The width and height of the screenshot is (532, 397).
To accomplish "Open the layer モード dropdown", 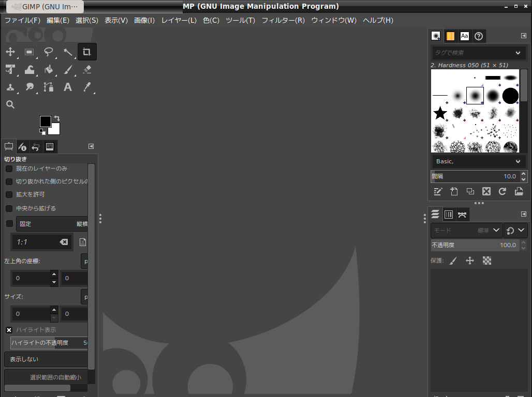I will pos(466,231).
